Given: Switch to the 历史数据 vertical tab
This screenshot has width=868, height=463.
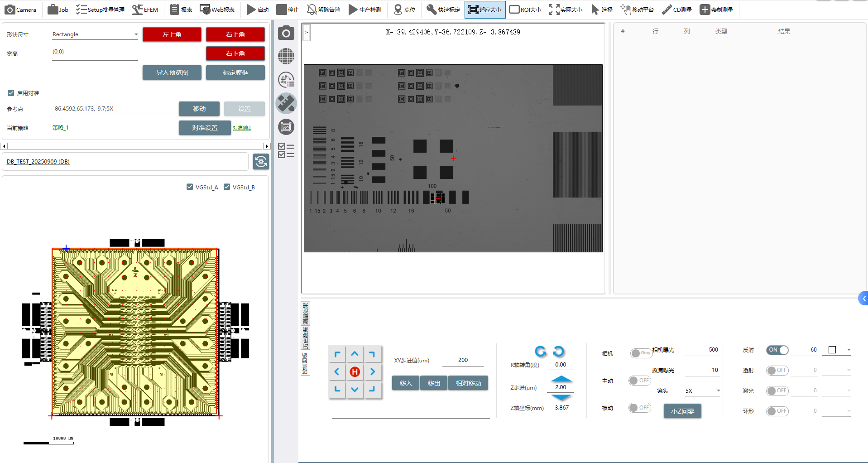Looking at the screenshot, I should [x=305, y=338].
